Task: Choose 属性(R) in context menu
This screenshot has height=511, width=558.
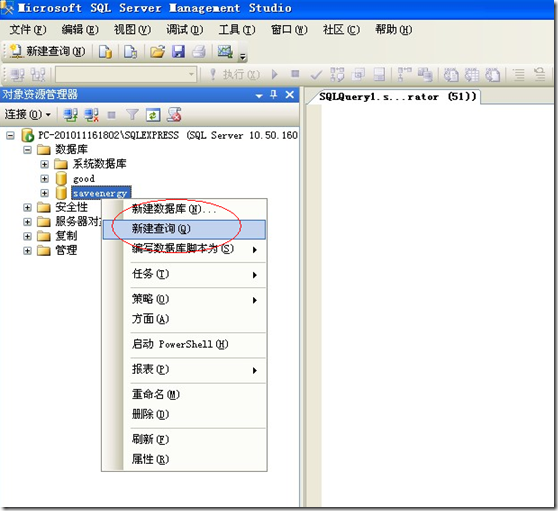Action: tap(184, 460)
